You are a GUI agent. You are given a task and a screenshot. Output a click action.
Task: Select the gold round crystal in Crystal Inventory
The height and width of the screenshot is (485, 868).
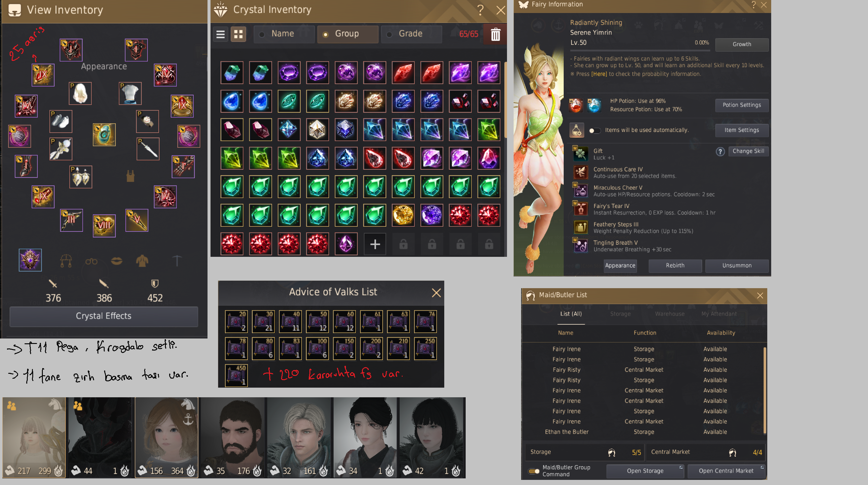(403, 215)
